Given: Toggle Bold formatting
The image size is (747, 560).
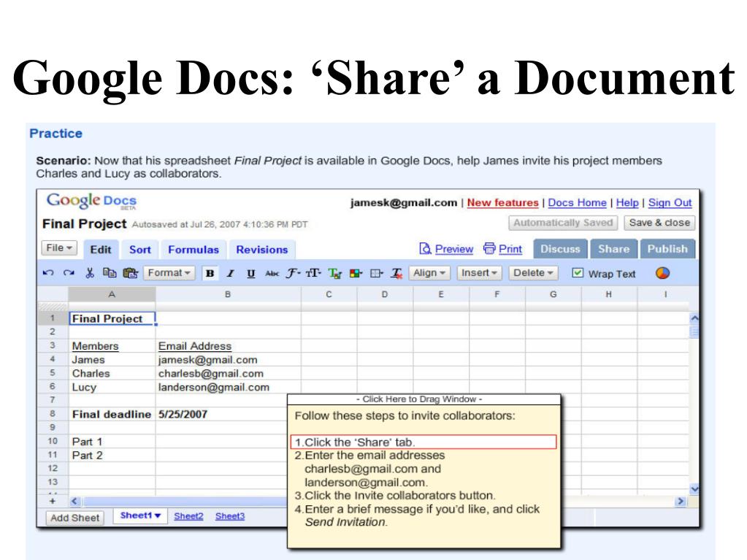Looking at the screenshot, I should click(210, 273).
